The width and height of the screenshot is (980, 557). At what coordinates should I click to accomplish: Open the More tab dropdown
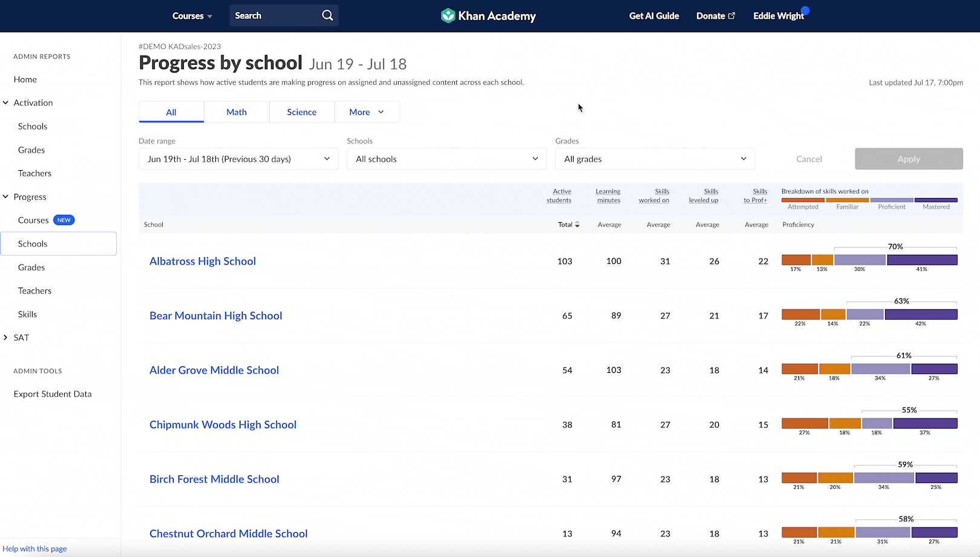click(367, 112)
